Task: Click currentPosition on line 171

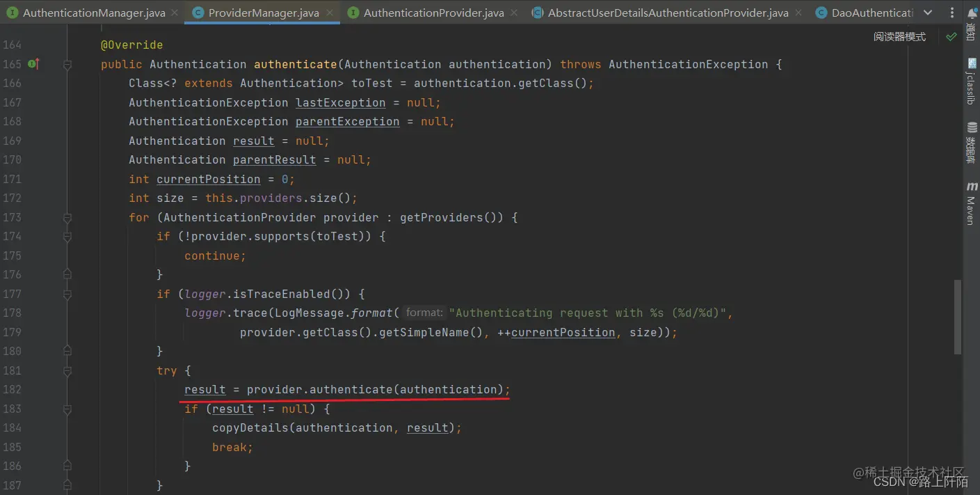Action: pos(209,179)
